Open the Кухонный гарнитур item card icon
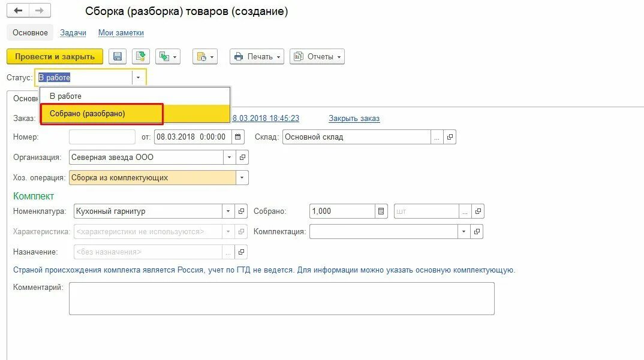 point(241,211)
